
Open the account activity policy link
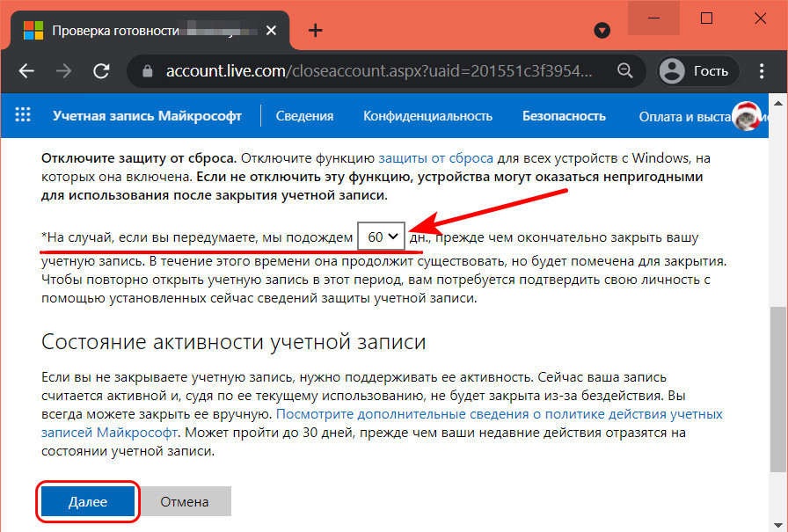[x=382, y=423]
